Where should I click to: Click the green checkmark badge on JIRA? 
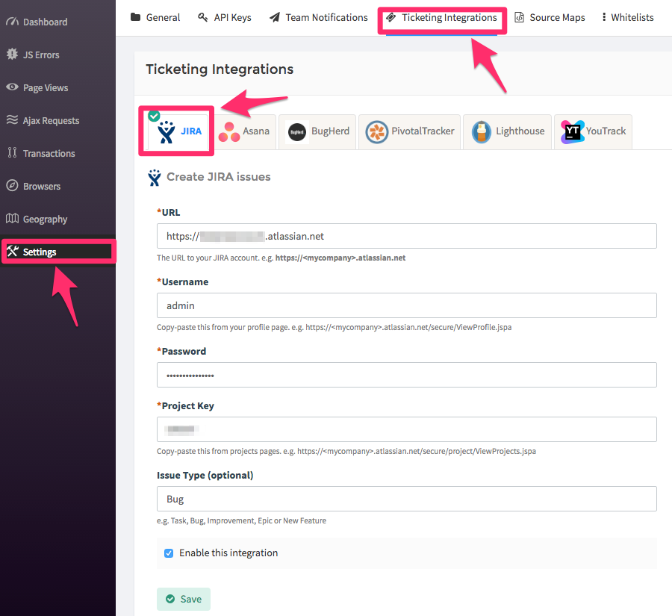[154, 116]
